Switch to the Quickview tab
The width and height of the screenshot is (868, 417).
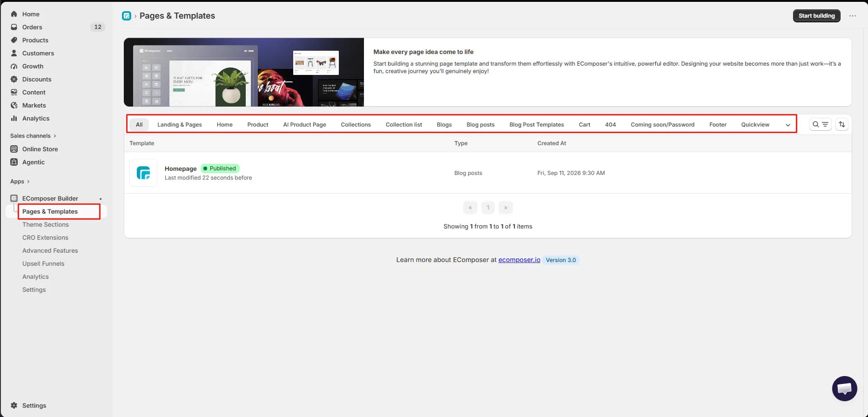click(755, 125)
